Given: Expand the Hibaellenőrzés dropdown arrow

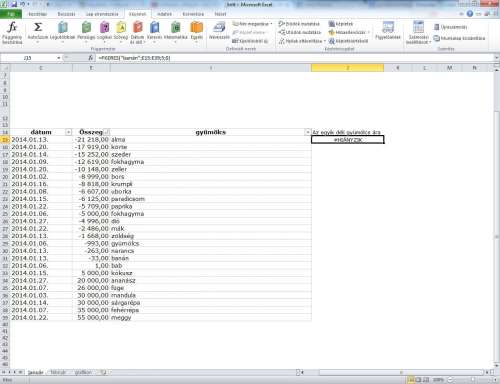Looking at the screenshot, I should coord(368,32).
